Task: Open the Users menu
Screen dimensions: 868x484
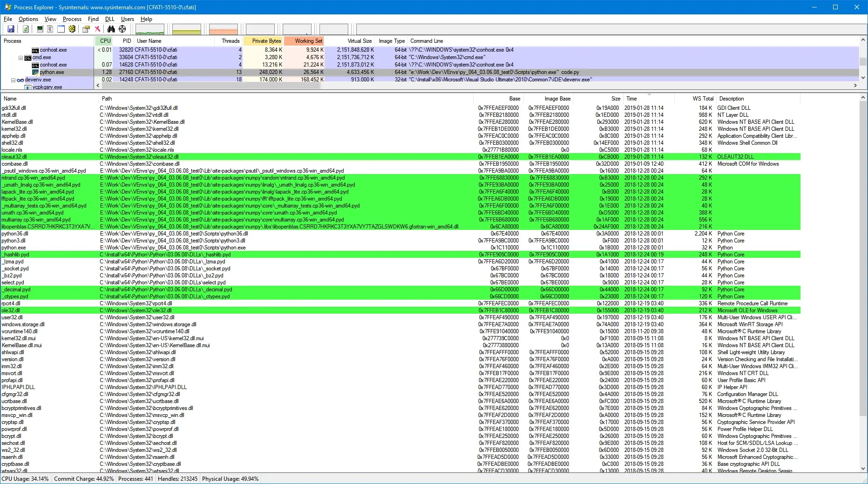Action: 128,19
